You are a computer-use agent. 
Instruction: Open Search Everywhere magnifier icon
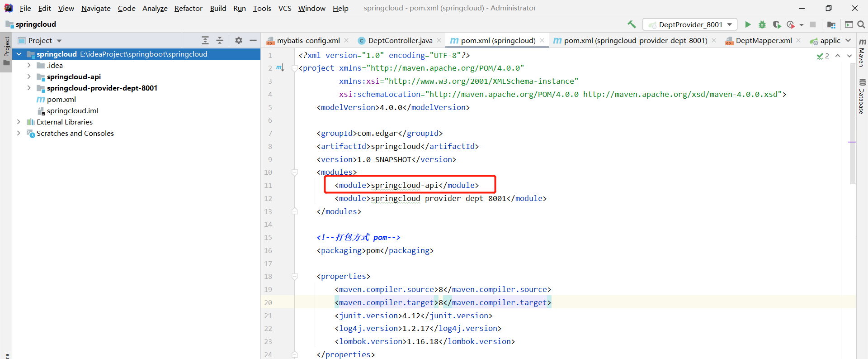pos(861,24)
